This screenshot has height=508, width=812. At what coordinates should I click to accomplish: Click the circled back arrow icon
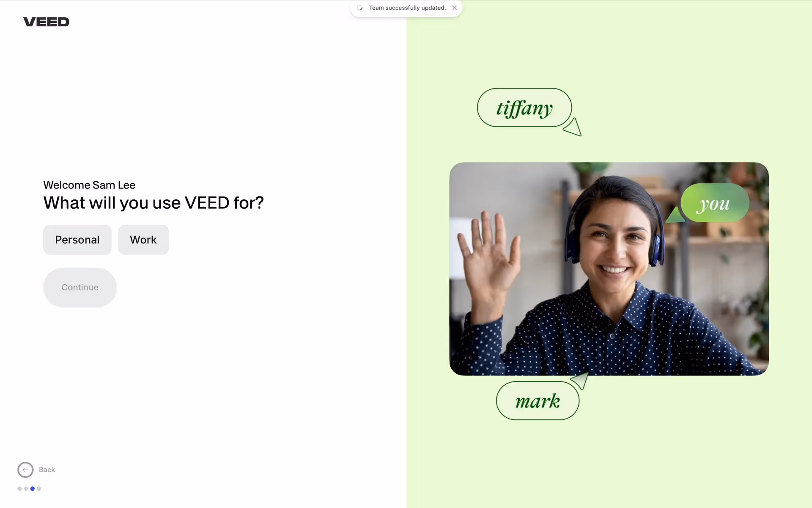(25, 469)
